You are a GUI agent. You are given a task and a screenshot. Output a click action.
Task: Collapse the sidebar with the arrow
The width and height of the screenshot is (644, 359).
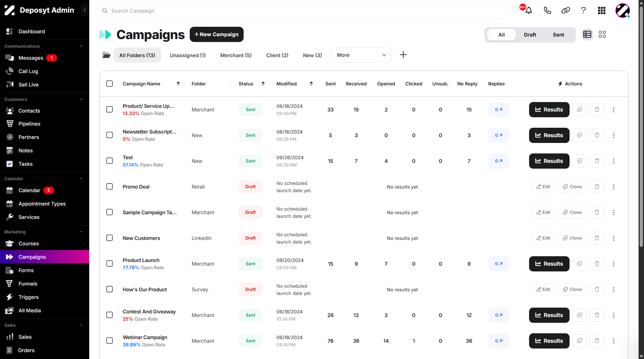[x=85, y=10]
